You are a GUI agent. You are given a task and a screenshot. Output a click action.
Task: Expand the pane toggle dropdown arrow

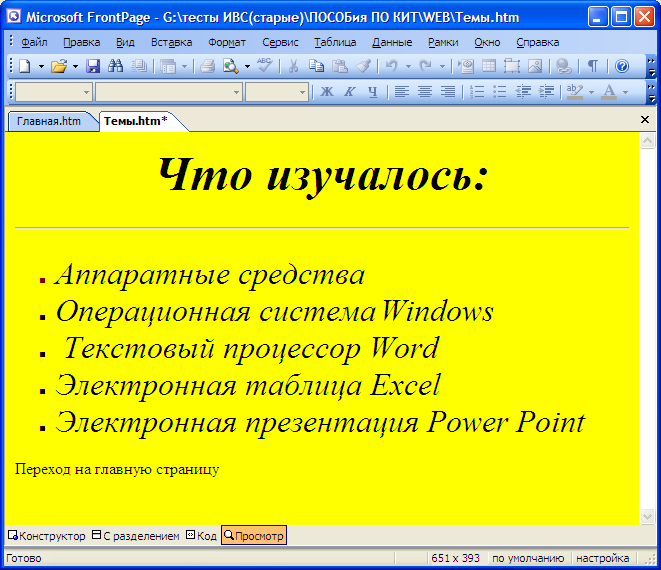[x=184, y=66]
